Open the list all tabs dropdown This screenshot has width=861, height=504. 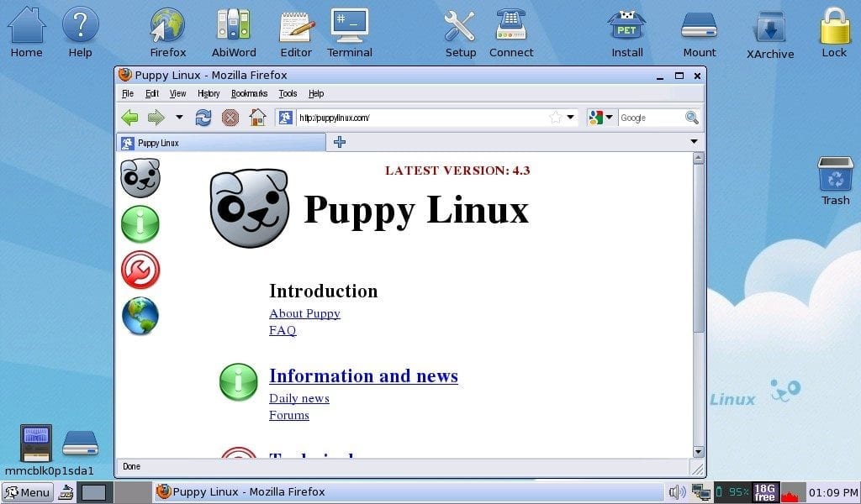pos(694,141)
